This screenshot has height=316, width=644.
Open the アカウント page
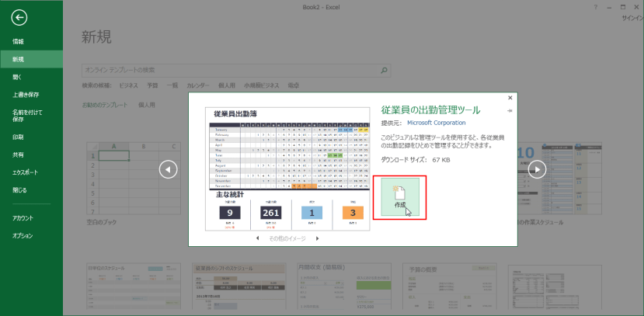23,218
